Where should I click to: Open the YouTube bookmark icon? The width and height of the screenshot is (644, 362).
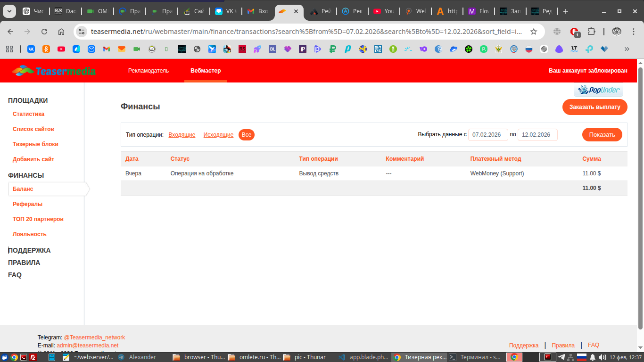pyautogui.click(x=61, y=49)
